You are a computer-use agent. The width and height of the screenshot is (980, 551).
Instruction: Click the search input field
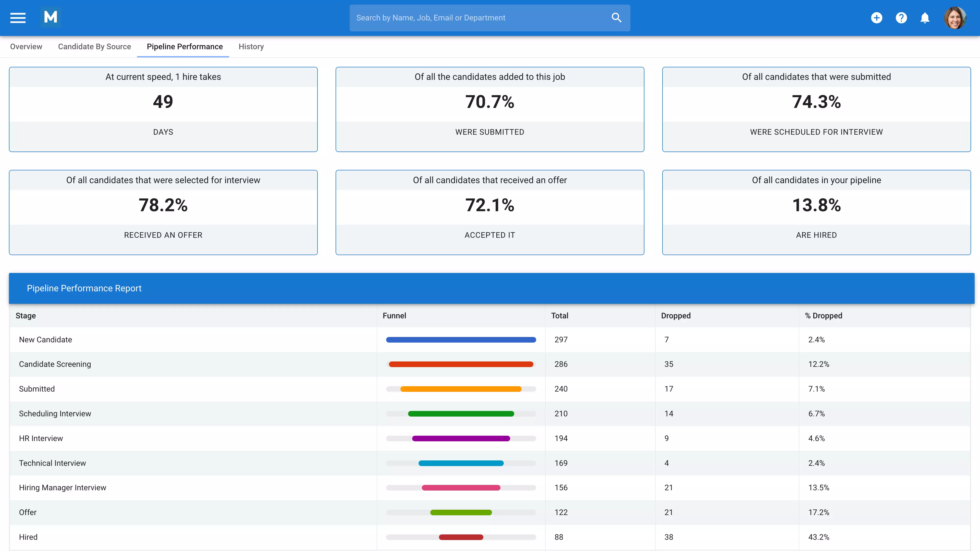pyautogui.click(x=457, y=18)
